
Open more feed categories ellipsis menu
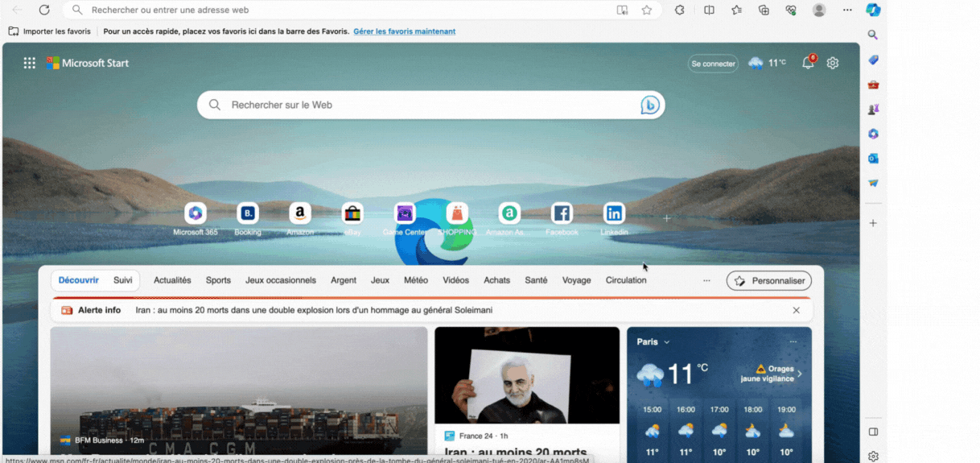click(x=706, y=280)
